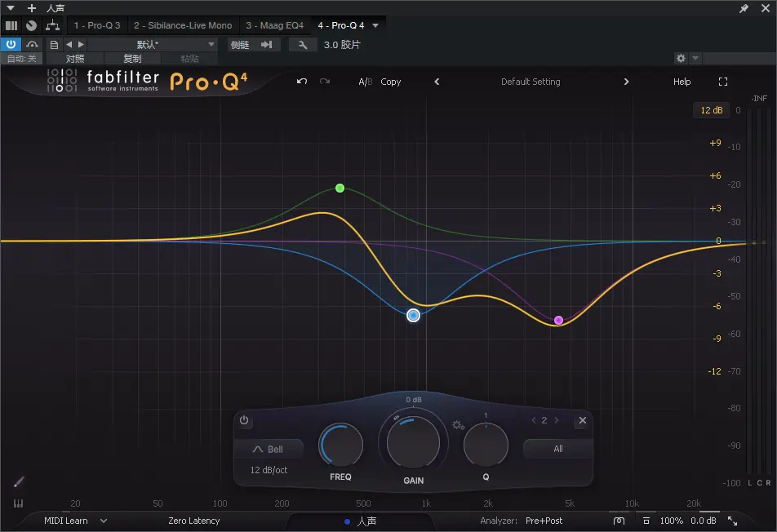Click the sidechain arrow icon
This screenshot has width=777, height=532.
pos(267,45)
